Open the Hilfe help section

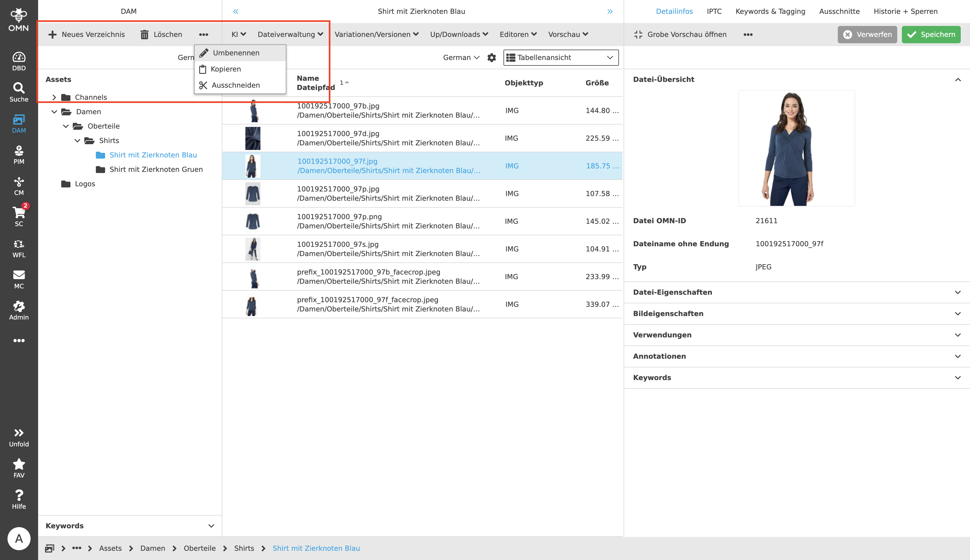pyautogui.click(x=18, y=499)
